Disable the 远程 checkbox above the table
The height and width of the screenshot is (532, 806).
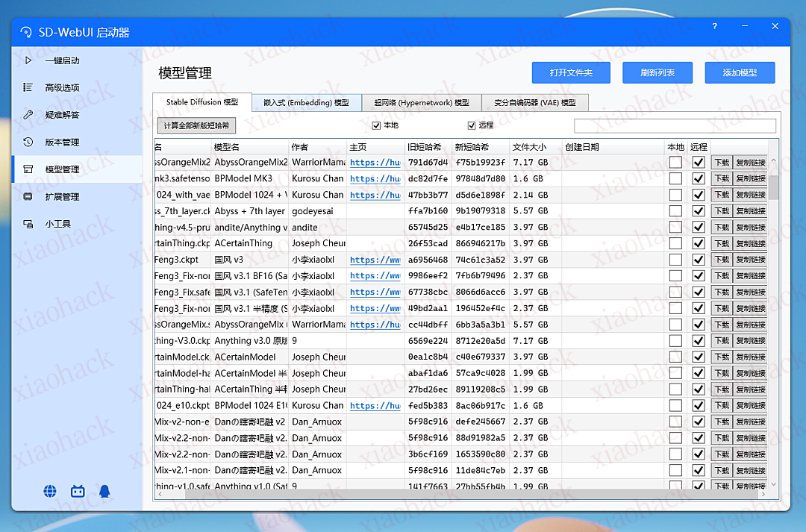point(471,125)
